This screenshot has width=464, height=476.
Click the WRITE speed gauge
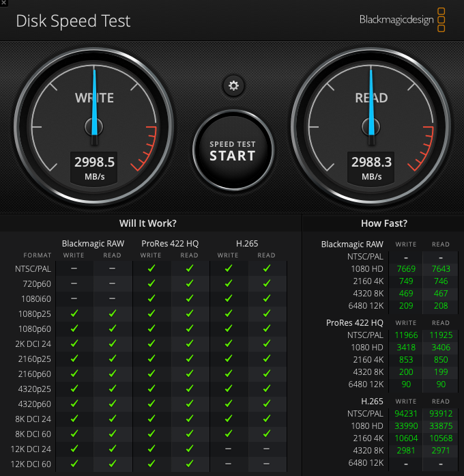[x=94, y=126]
